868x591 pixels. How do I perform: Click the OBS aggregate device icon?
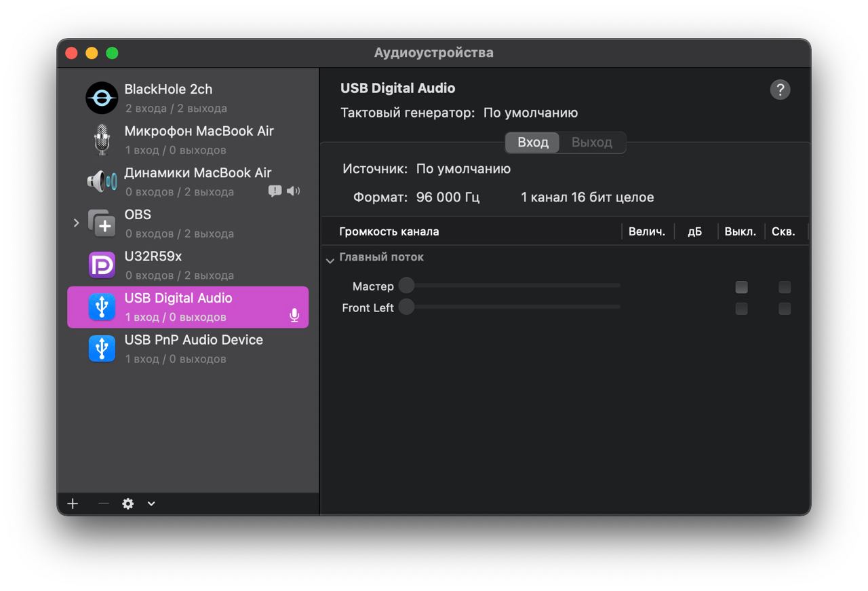click(102, 223)
